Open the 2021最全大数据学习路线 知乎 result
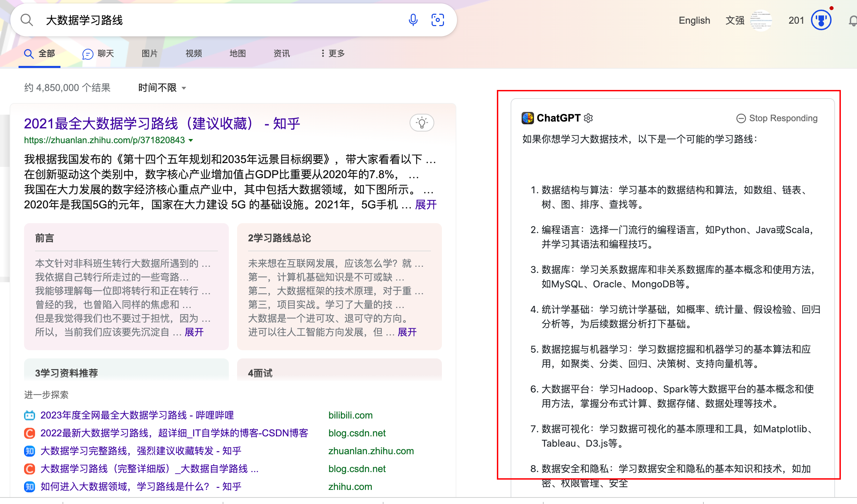This screenshot has width=857, height=504. [162, 124]
